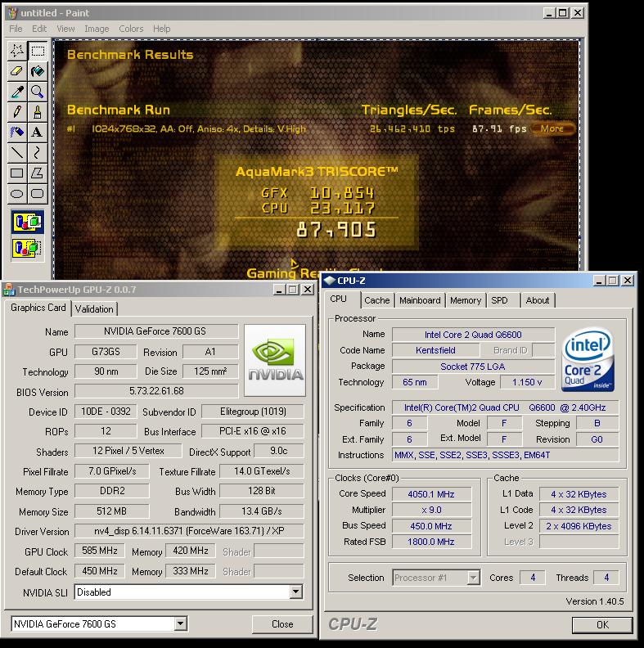Select the straight Line tool

pyautogui.click(x=17, y=152)
